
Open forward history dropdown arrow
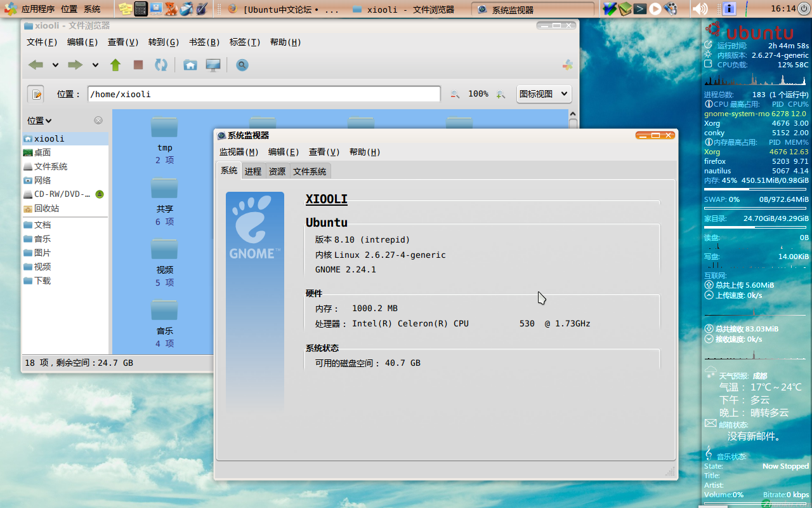(x=95, y=65)
